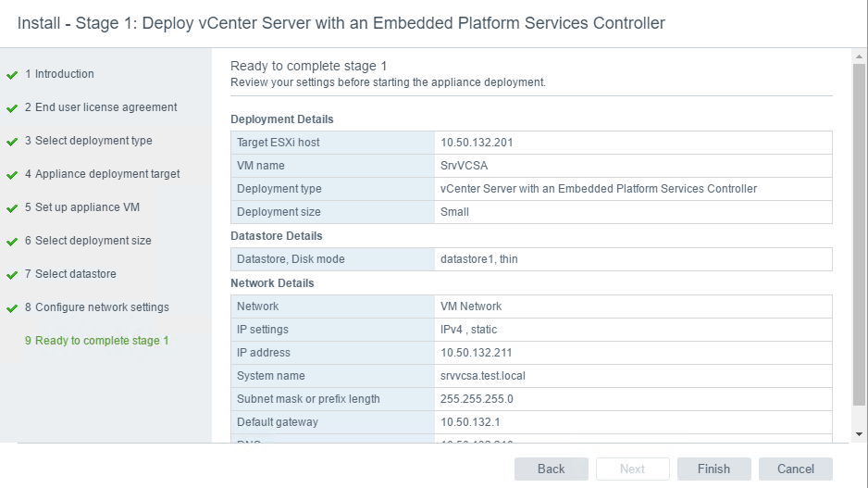Click the checkmark beside Select deployment size
Image resolution: width=868 pixels, height=488 pixels.
[x=12, y=242]
